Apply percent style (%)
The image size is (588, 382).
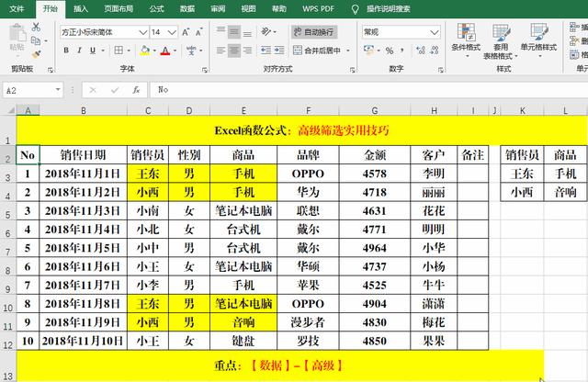[x=390, y=51]
